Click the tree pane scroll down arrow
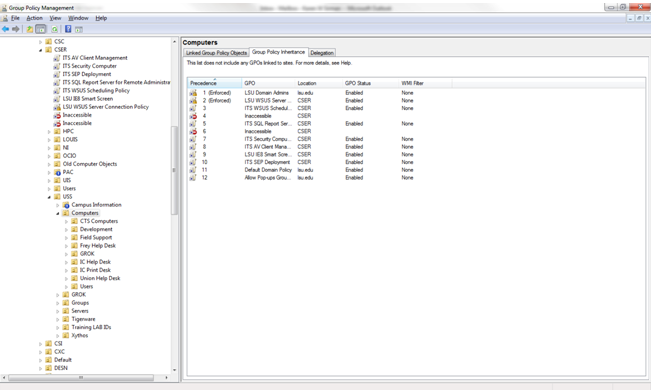Image resolution: width=651 pixels, height=390 pixels. pyautogui.click(x=174, y=370)
